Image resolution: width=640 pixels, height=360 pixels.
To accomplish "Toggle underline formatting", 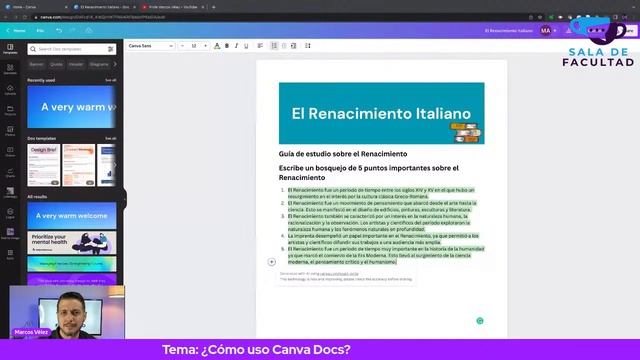I will click(x=246, y=46).
